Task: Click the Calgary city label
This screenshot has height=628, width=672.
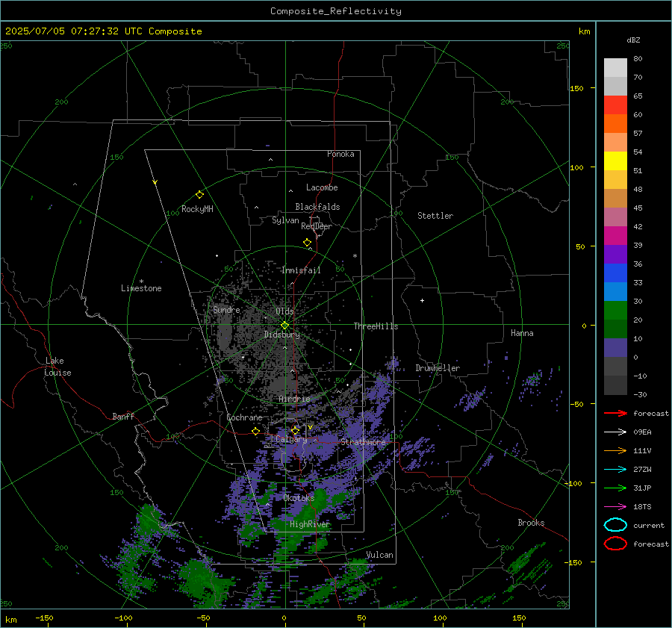Action: [291, 439]
